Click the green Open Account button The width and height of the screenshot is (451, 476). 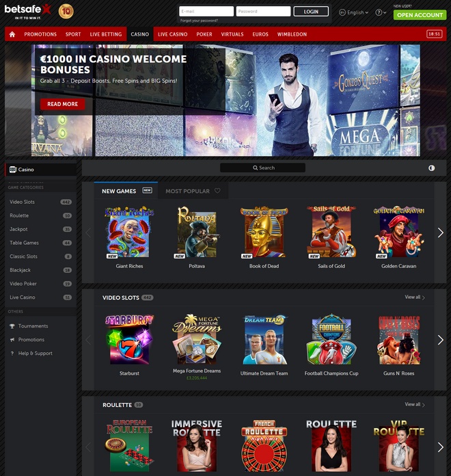(x=420, y=15)
